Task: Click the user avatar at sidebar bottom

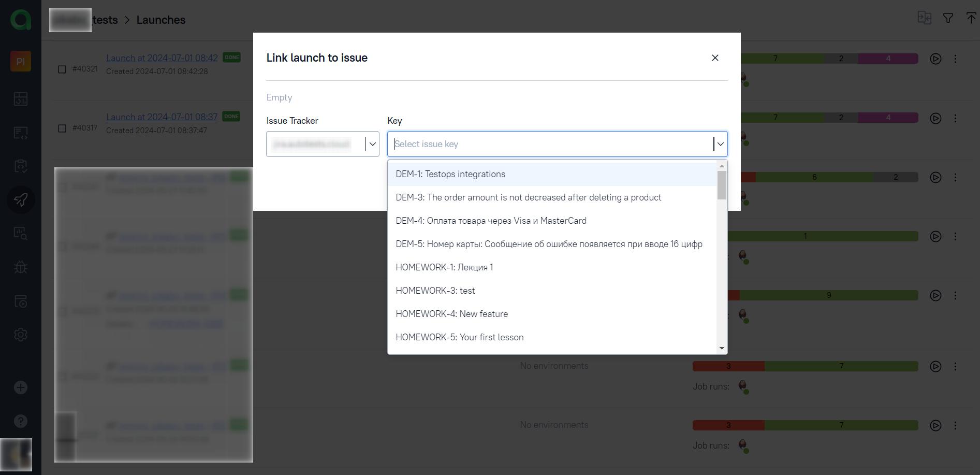Action: pos(16,455)
